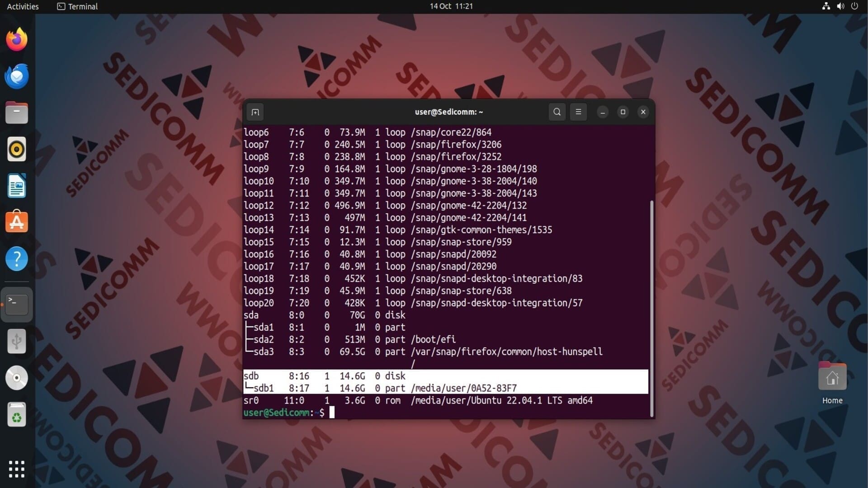The width and height of the screenshot is (868, 488).
Task: Click the network icon in top bar
Action: [826, 6]
